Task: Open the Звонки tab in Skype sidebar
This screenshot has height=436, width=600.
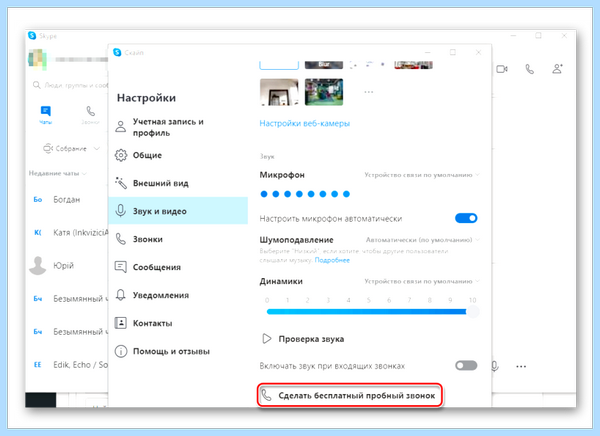Action: (x=90, y=115)
